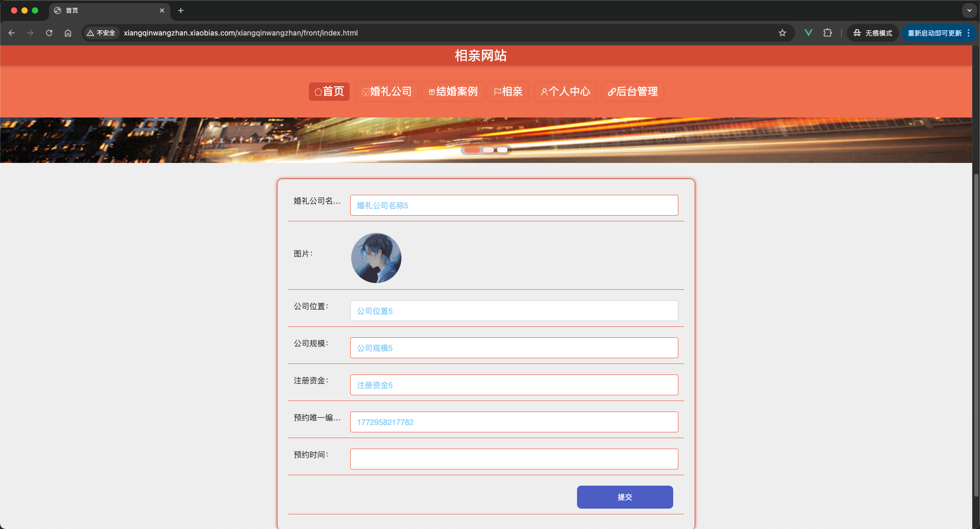
Task: Click the 图片 label
Action: click(303, 254)
